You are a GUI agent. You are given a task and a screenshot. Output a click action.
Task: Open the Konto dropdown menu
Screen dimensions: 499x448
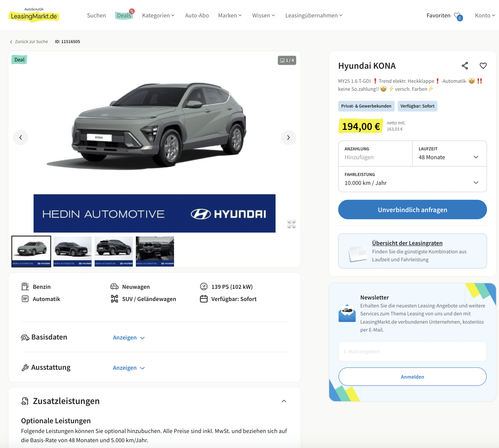(x=485, y=16)
